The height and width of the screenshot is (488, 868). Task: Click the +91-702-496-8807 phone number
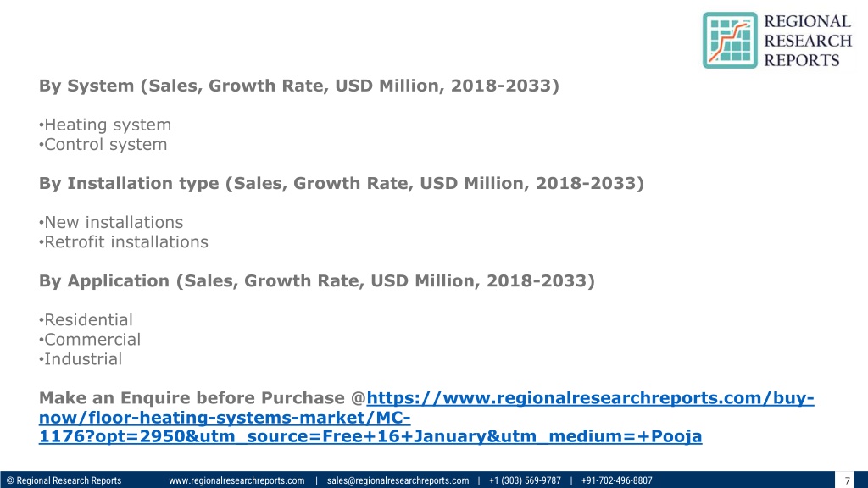tap(617, 480)
